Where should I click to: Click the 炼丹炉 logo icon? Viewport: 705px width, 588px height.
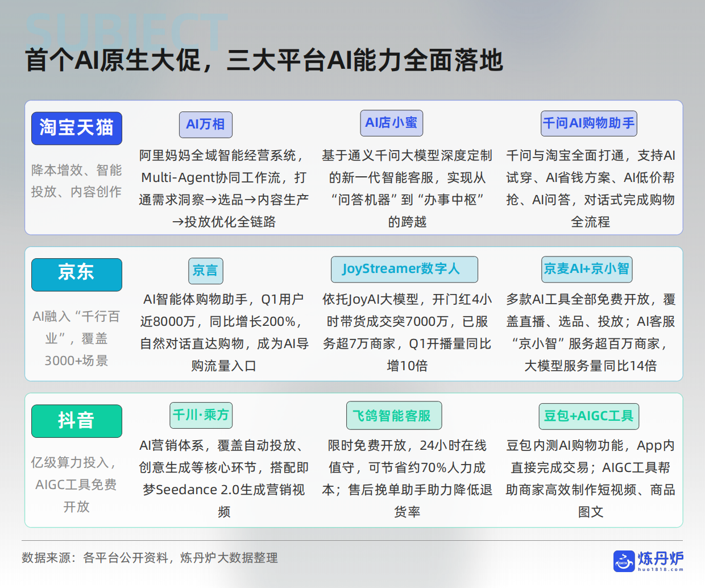(624, 561)
